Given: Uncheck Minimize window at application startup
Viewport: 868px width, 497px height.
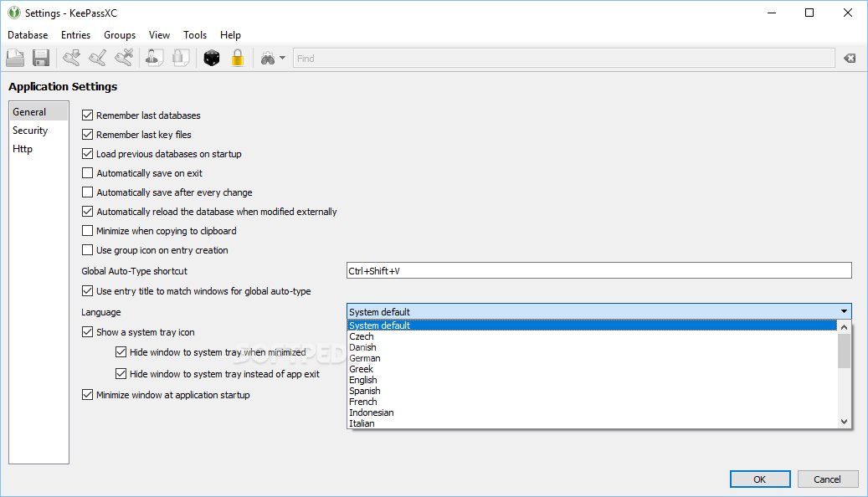Looking at the screenshot, I should [x=87, y=395].
